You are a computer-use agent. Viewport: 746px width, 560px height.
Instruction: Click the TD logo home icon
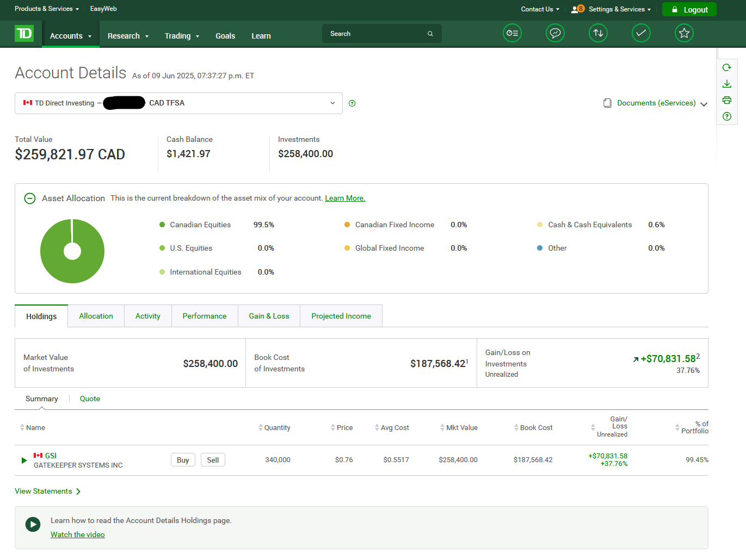coord(24,34)
